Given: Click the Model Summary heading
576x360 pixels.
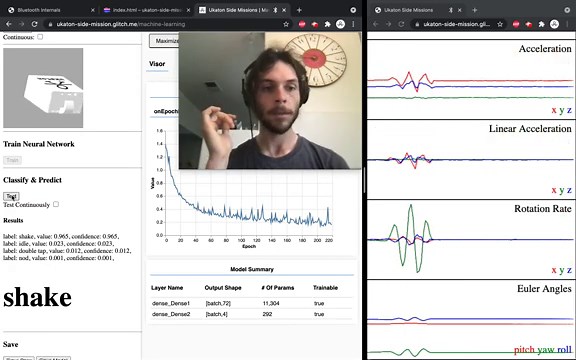Looking at the screenshot, I should click(252, 269).
